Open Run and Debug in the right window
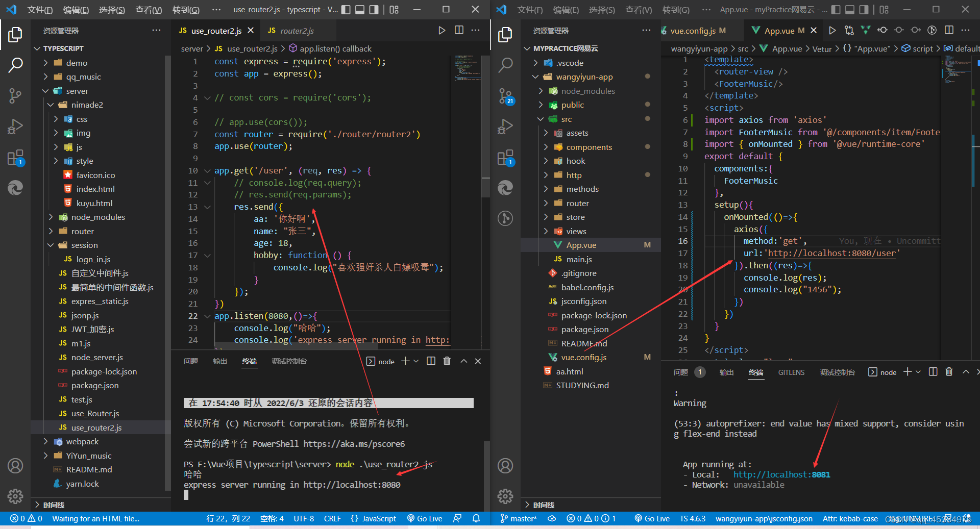Image resolution: width=980 pixels, height=529 pixels. click(x=505, y=126)
